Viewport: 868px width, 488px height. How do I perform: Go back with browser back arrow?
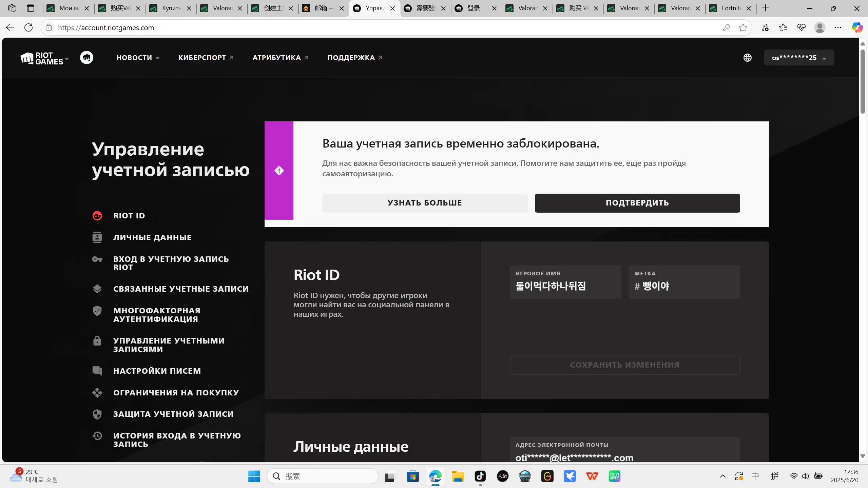pos(10,27)
